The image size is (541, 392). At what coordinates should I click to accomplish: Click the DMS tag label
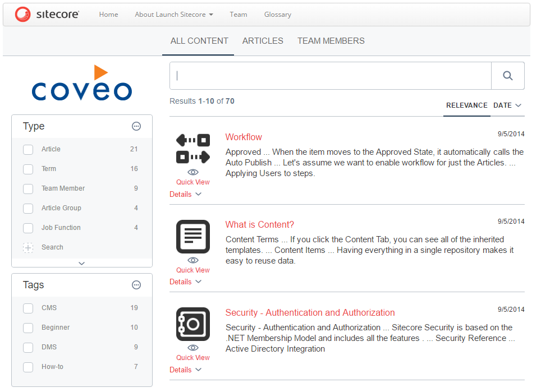pyautogui.click(x=49, y=347)
